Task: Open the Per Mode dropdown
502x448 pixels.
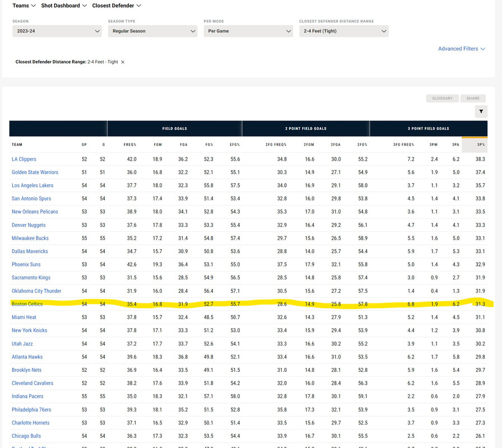Action: [248, 31]
